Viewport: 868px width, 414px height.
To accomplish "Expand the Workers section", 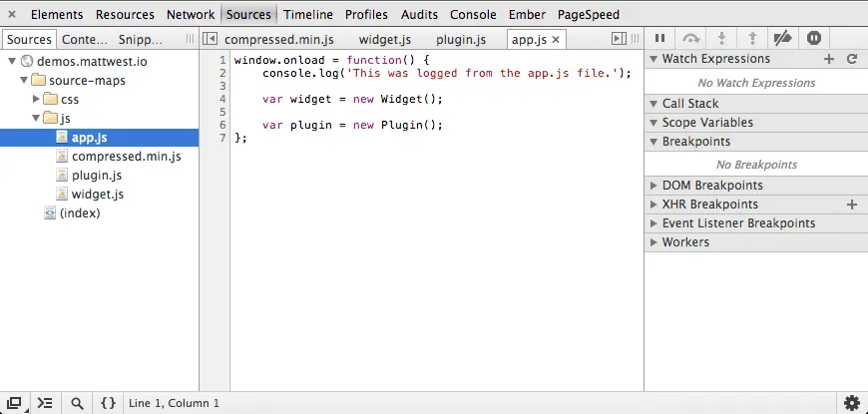I will pyautogui.click(x=653, y=241).
